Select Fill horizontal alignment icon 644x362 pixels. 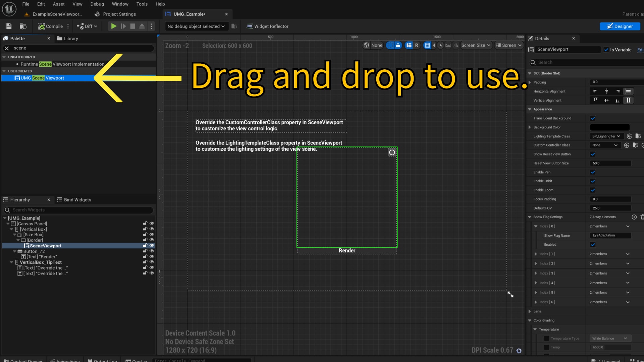click(x=628, y=91)
